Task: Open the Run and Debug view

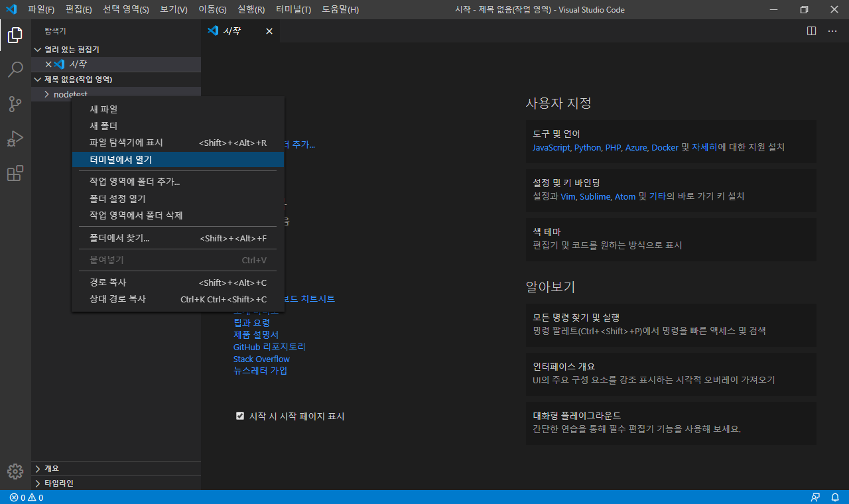Action: pos(15,139)
